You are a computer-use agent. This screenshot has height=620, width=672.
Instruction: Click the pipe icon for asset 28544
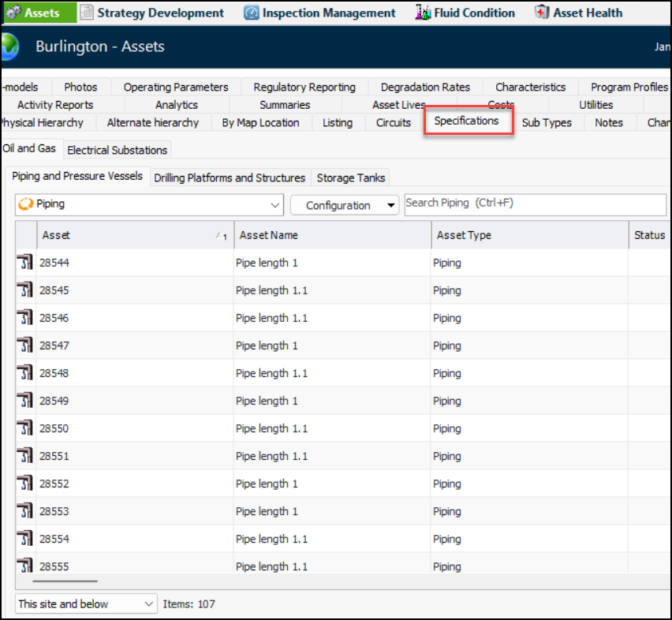coord(25,263)
